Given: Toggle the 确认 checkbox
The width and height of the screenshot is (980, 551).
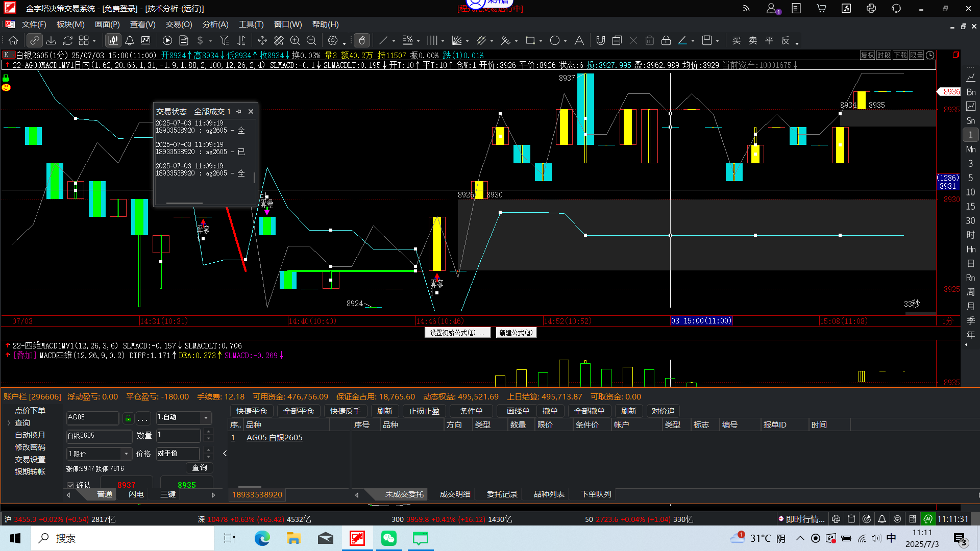Looking at the screenshot, I should tap(70, 485).
